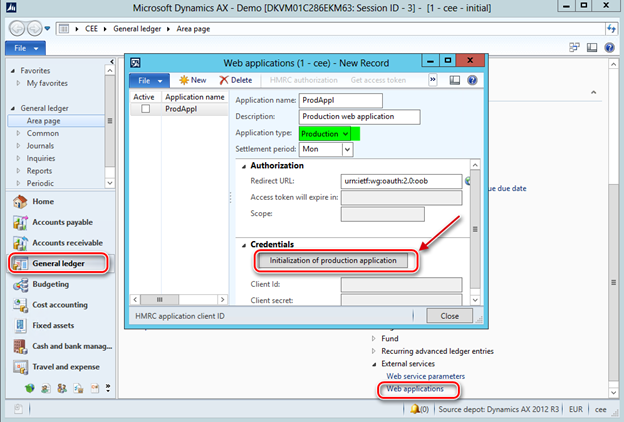
Task: Collapse the Authorization section
Action: pyautogui.click(x=244, y=166)
